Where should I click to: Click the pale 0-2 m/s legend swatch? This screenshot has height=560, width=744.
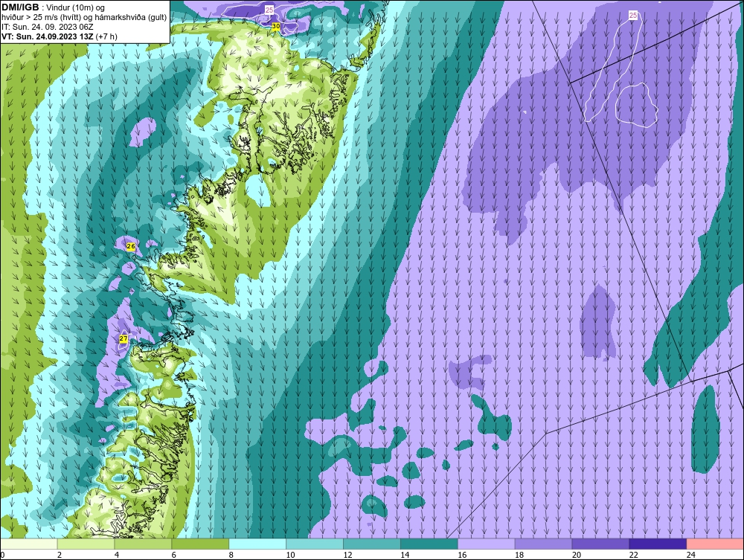[x=29, y=544]
